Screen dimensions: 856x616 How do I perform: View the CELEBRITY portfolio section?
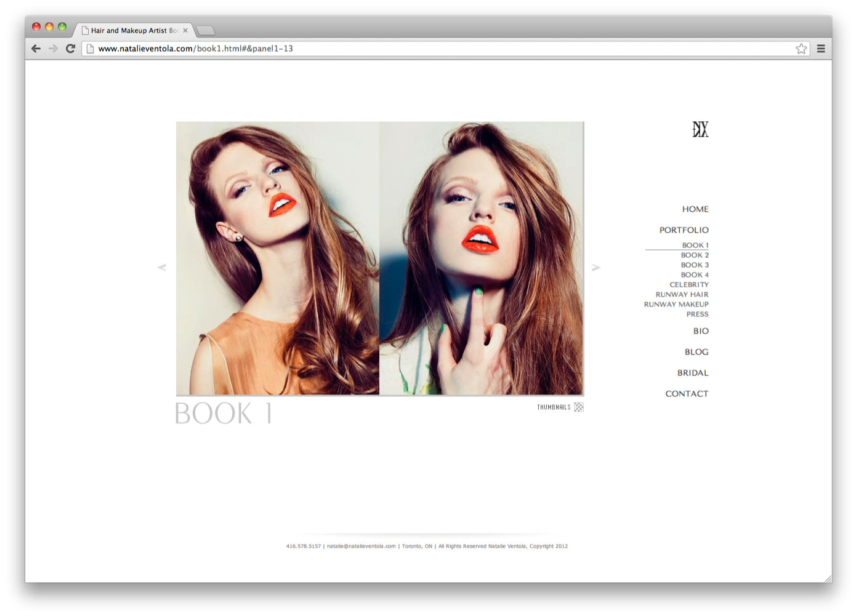coord(689,284)
